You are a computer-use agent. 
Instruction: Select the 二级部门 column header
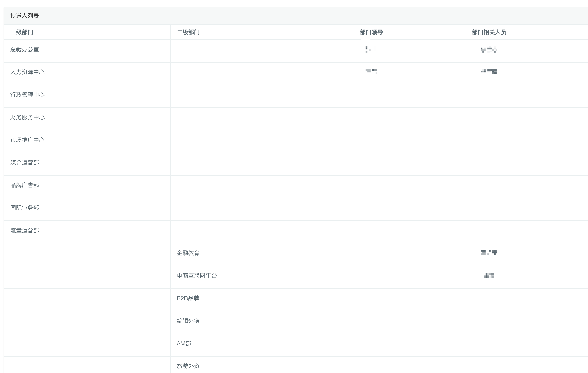[188, 32]
